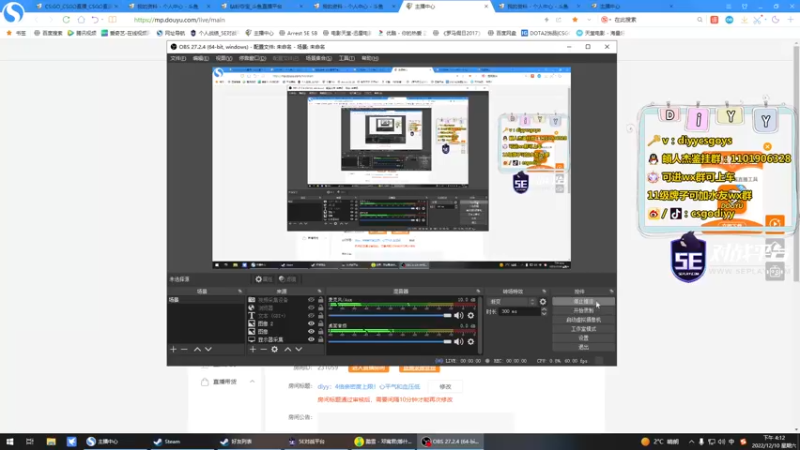Show hidden system tray icons chevron
800x450 pixels.
coord(691,442)
